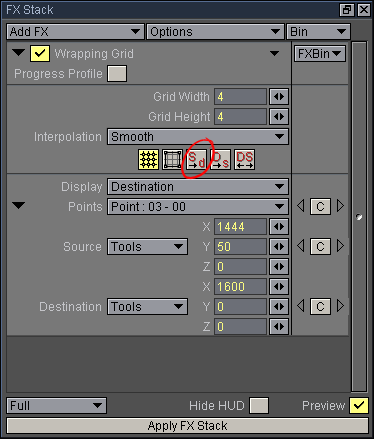Open the FXBin dropdown
The image size is (374, 439).
(320, 53)
